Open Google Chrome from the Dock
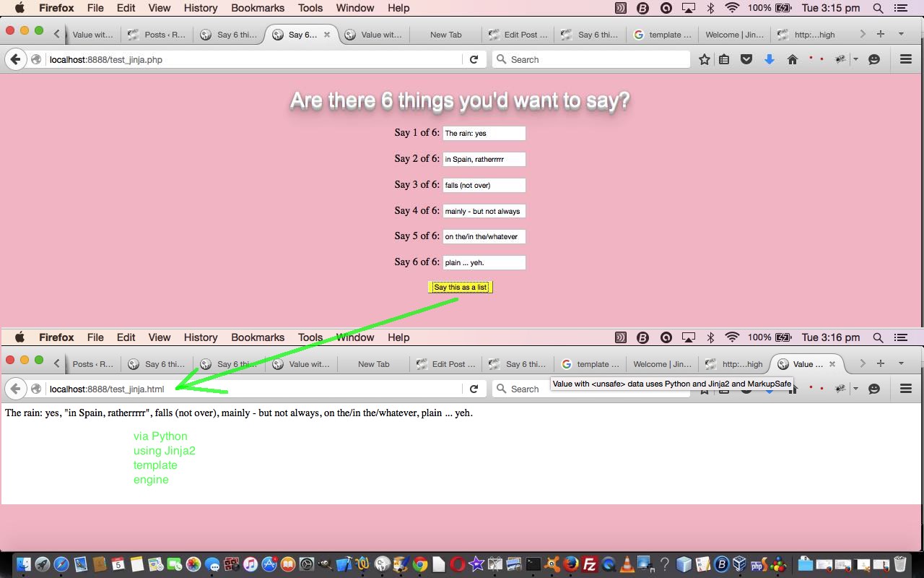924x578 pixels. [x=419, y=564]
